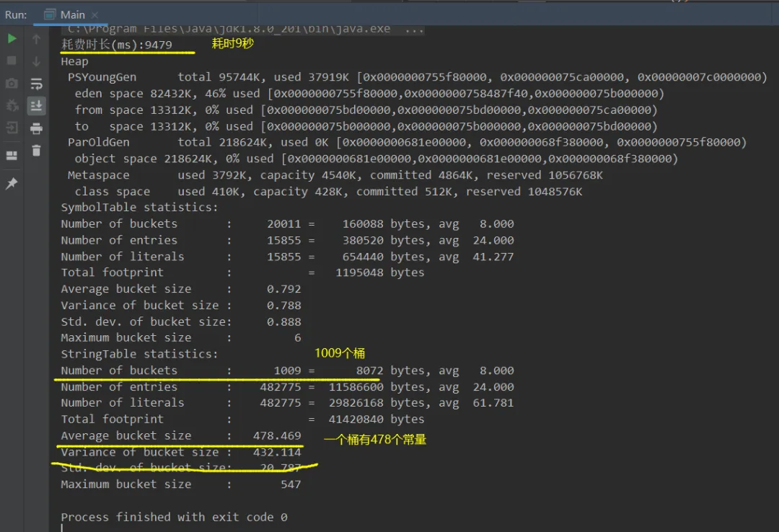Viewport: 779px width, 532px height.
Task: Print the console output
Action: tap(36, 128)
